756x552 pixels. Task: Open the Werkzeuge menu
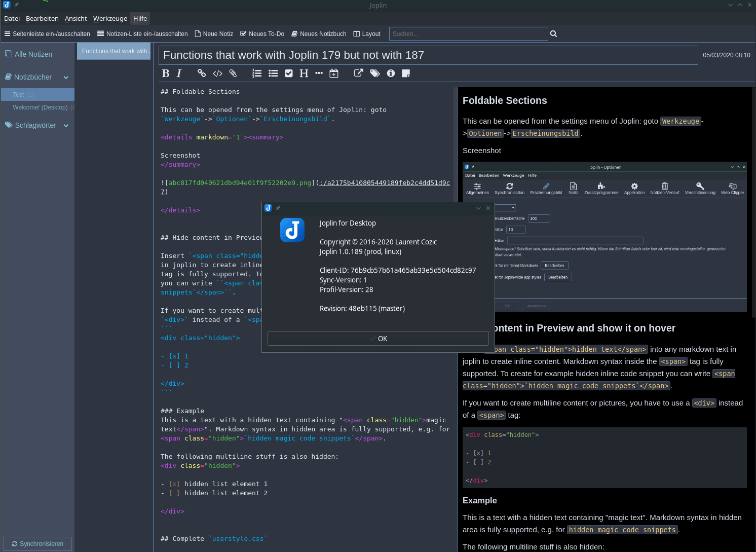pos(110,18)
